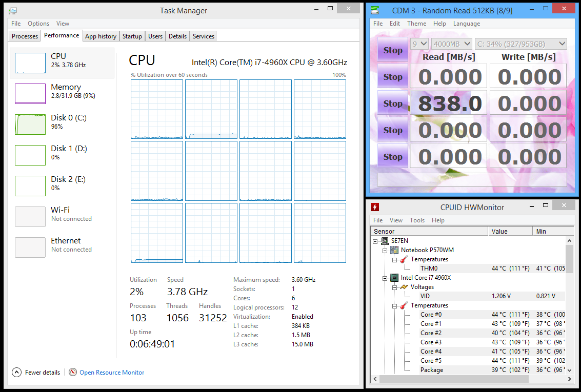
Task: Collapse the Intel Core i7 4960X node
Action: coord(385,278)
